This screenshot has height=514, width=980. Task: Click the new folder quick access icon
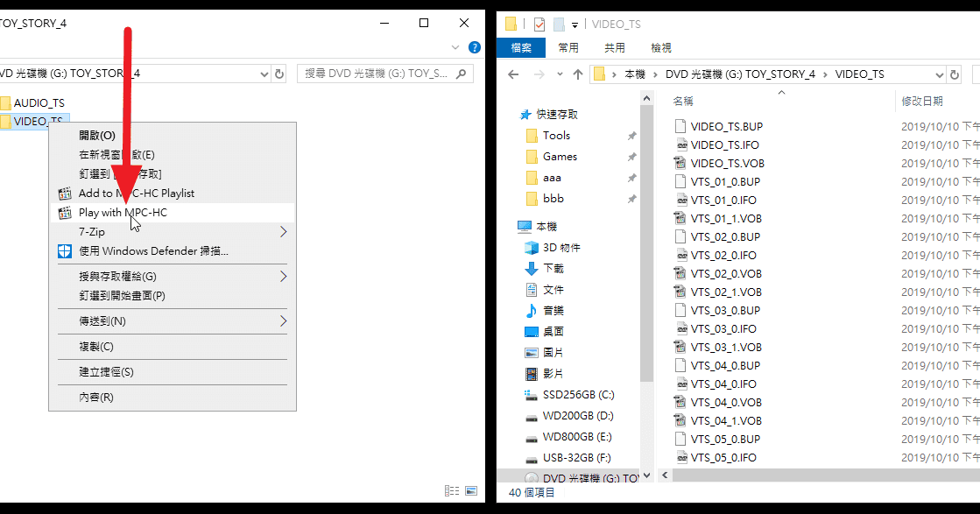tap(559, 25)
